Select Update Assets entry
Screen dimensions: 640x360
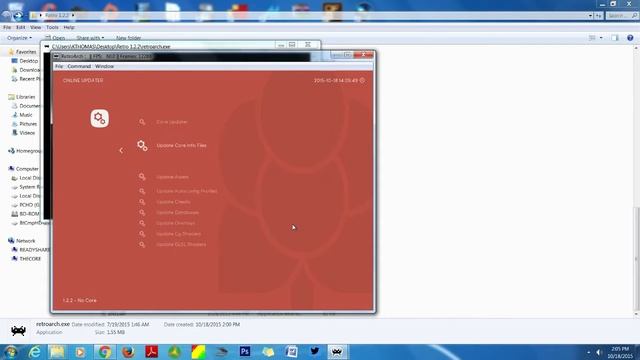click(172, 177)
